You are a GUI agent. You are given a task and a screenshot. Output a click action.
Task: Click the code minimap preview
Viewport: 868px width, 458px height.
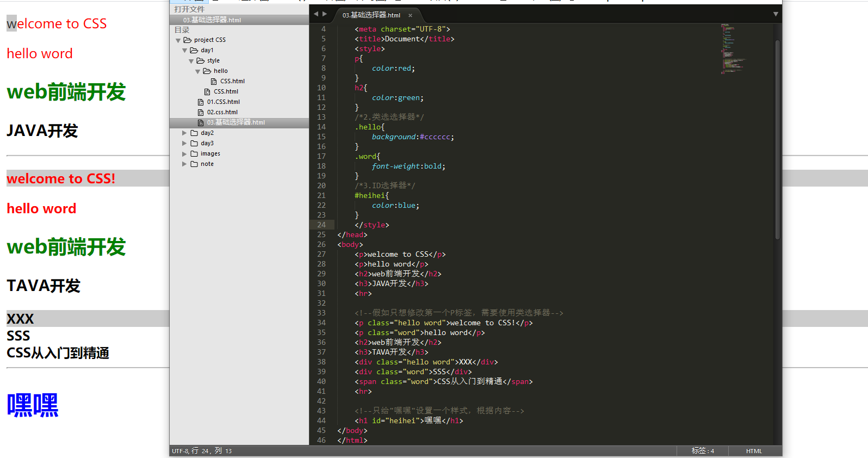pyautogui.click(x=732, y=49)
